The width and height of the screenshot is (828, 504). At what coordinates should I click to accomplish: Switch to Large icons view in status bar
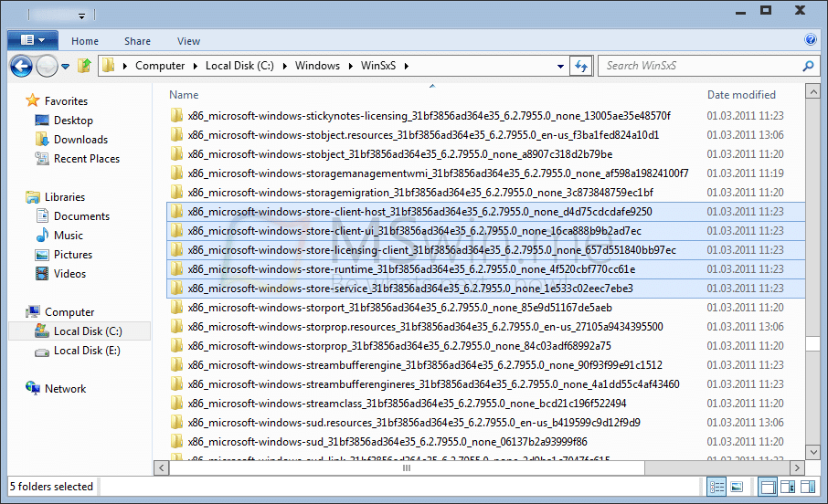[x=737, y=487]
